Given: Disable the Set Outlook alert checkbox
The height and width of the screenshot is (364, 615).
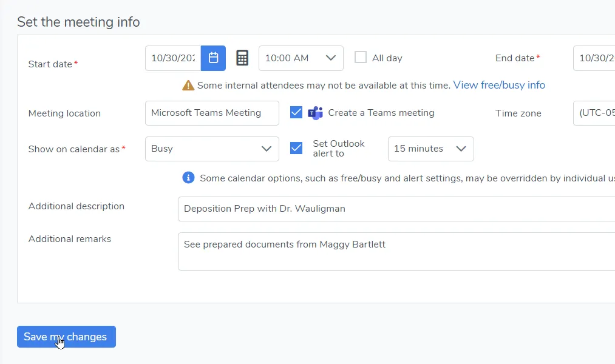Looking at the screenshot, I should [296, 148].
